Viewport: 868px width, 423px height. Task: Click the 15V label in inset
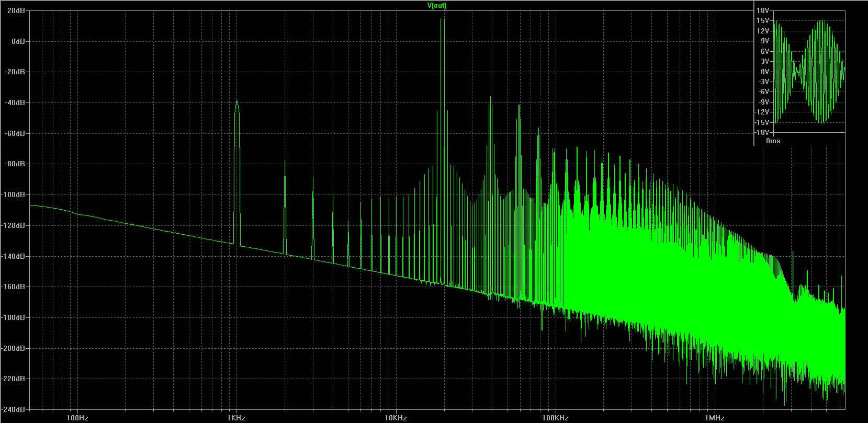[x=763, y=21]
